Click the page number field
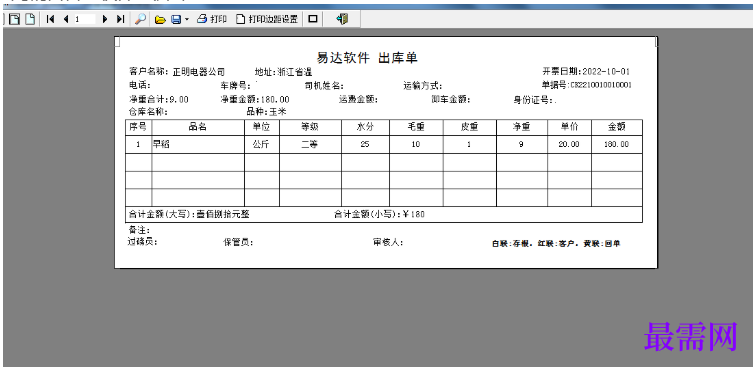Screen dimensions: 756x368 (x=86, y=19)
